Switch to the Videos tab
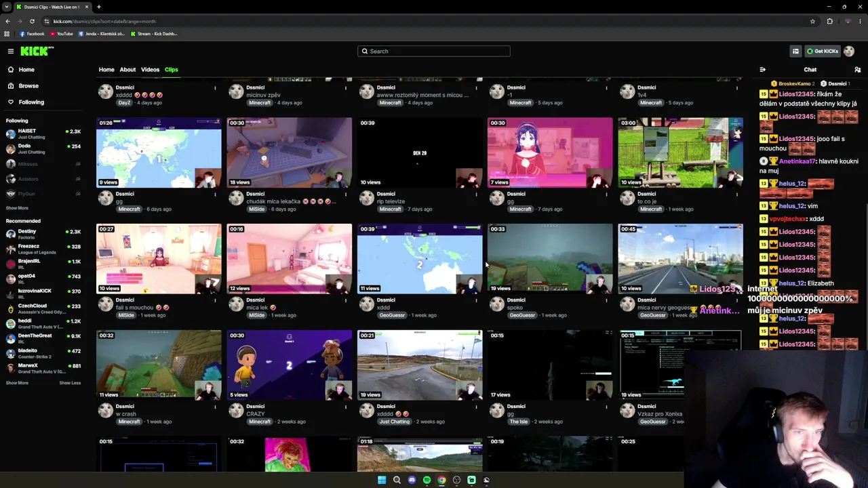Image resolution: width=868 pixels, height=488 pixels. pos(150,69)
